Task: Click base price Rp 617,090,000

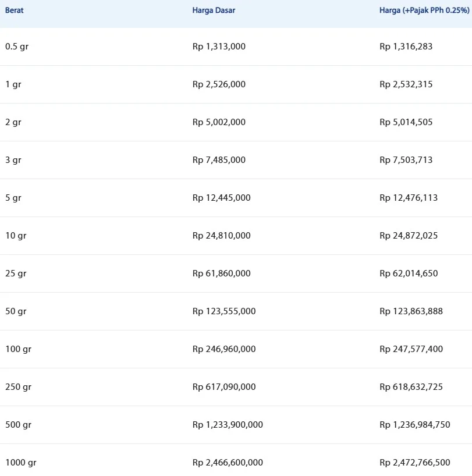Action: tap(224, 387)
